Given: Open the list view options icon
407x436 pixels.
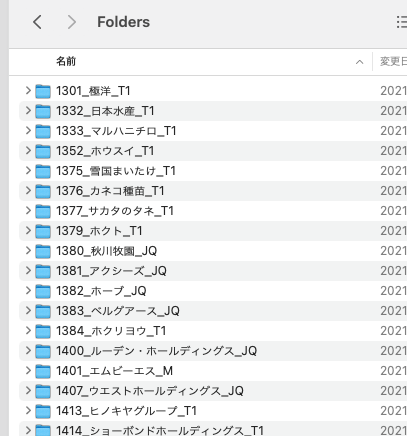Looking at the screenshot, I should click(x=402, y=22).
